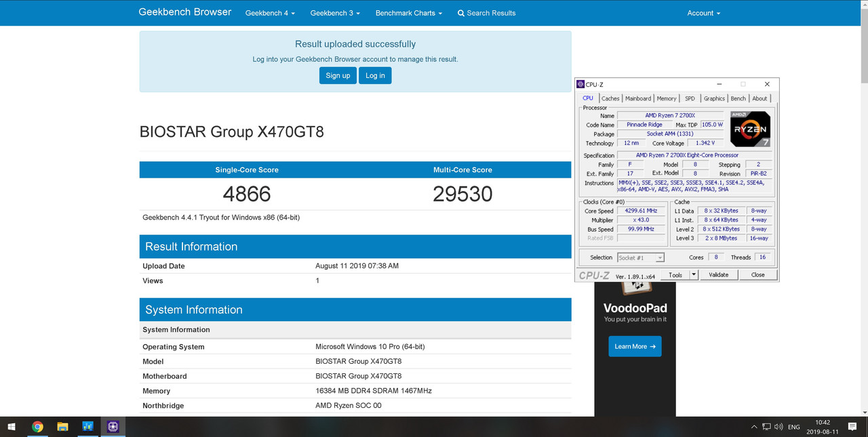Click the Close button in CPU-Z

click(758, 274)
